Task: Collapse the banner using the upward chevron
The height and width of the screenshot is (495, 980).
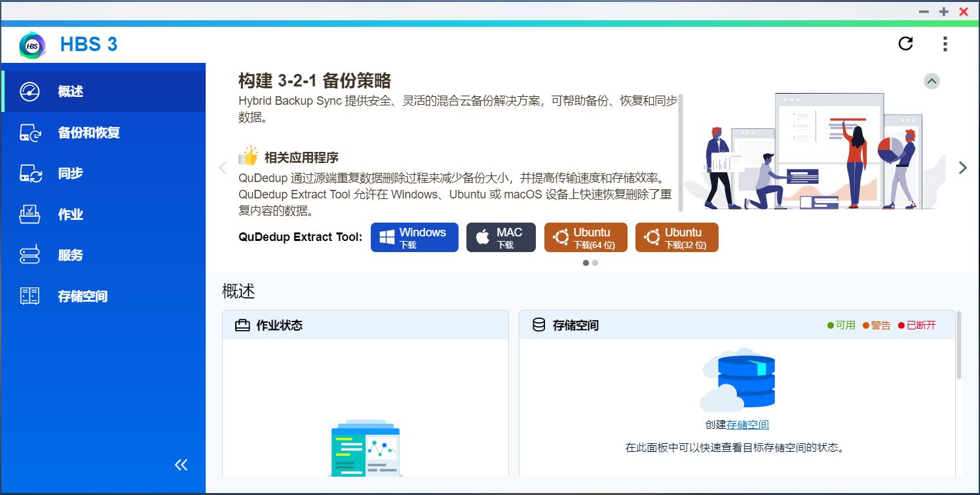Action: (932, 81)
